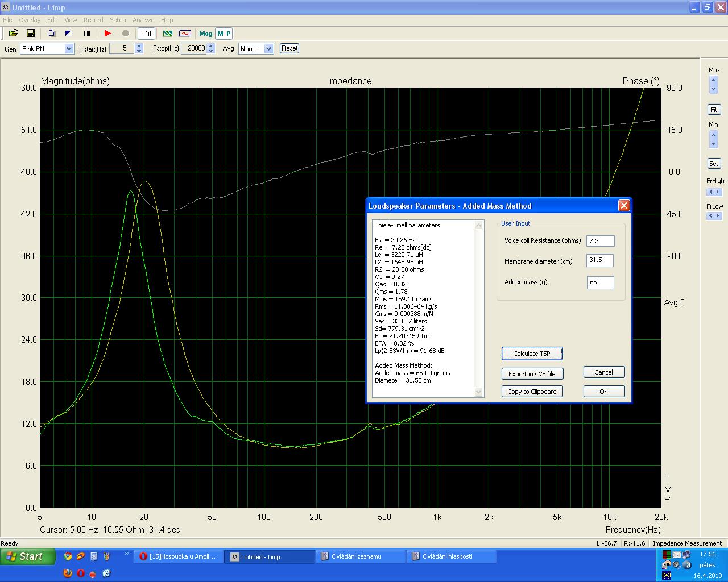Open the Analyze menu
The width and height of the screenshot is (728, 582).
143,20
